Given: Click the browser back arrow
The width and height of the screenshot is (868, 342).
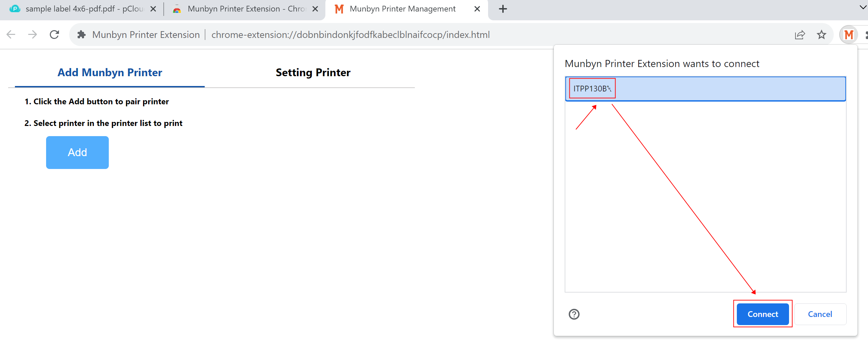Looking at the screenshot, I should click(x=11, y=35).
